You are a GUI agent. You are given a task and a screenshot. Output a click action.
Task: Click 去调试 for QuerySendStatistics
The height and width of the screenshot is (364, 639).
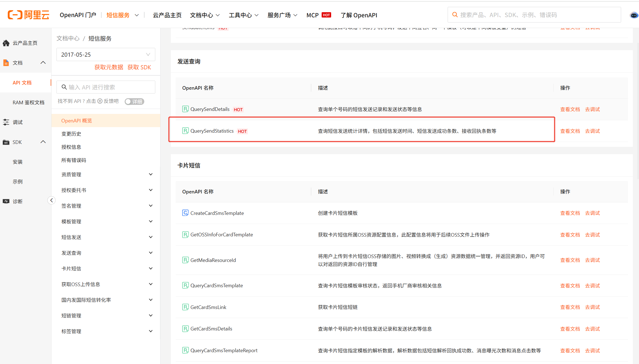click(x=592, y=131)
